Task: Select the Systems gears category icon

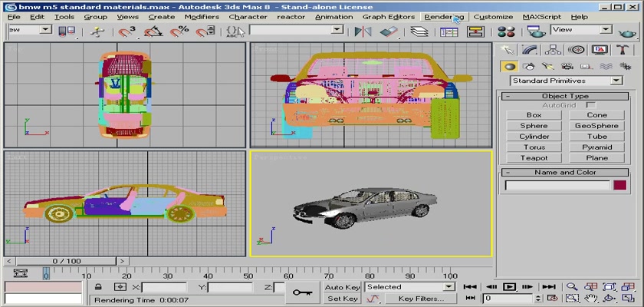Action: pos(625,66)
